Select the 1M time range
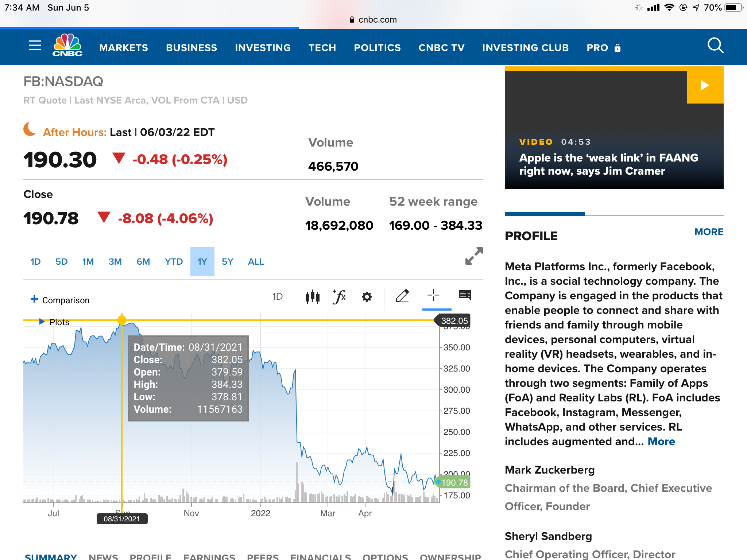Viewport: 747px width, 560px height. (88, 262)
